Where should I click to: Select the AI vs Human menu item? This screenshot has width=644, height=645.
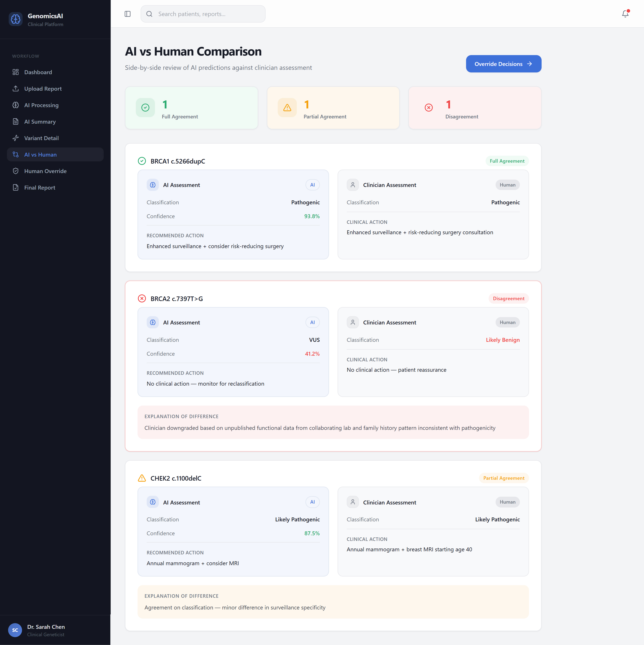55,155
